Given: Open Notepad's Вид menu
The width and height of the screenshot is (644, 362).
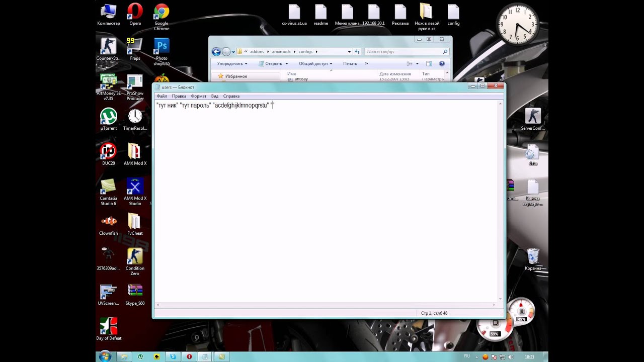Looking at the screenshot, I should [x=215, y=96].
